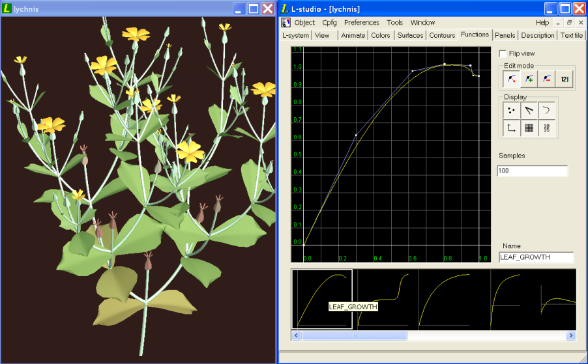Image resolution: width=588 pixels, height=364 pixels.
Task: Switch to the Colors tab
Action: (381, 35)
